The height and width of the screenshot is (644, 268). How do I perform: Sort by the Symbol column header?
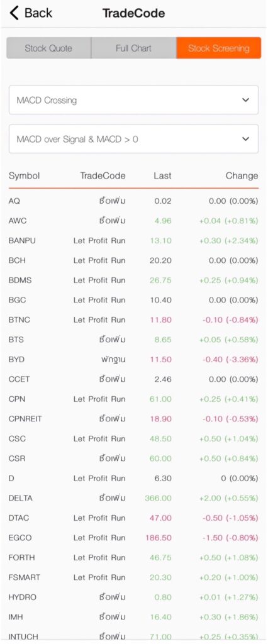pos(25,176)
